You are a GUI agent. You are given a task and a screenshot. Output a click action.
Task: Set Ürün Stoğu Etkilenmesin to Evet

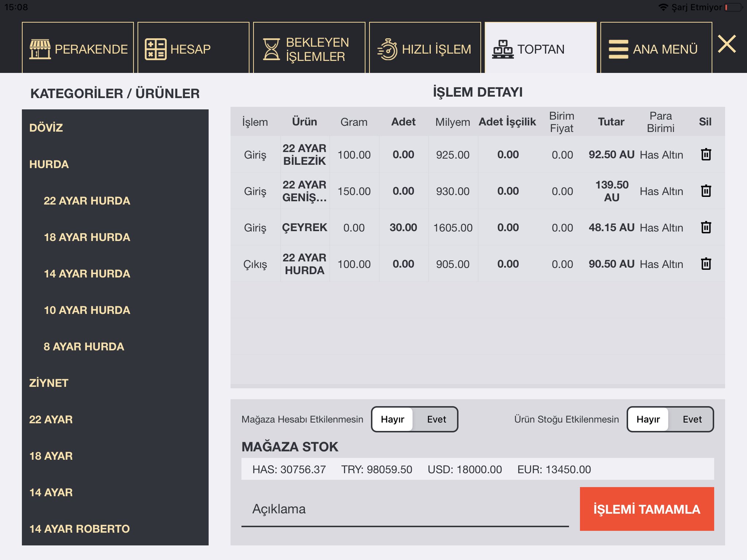coord(692,419)
